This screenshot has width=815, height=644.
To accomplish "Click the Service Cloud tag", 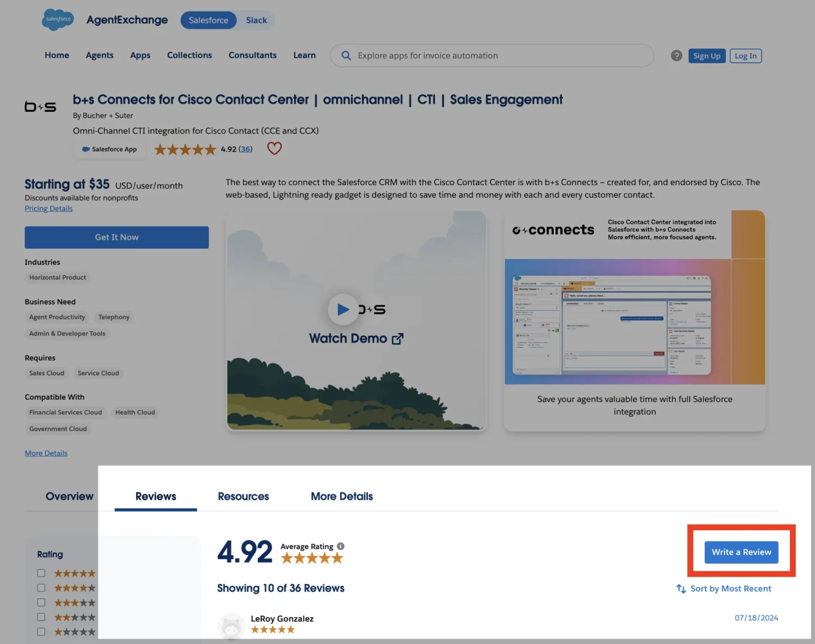I will point(98,373).
